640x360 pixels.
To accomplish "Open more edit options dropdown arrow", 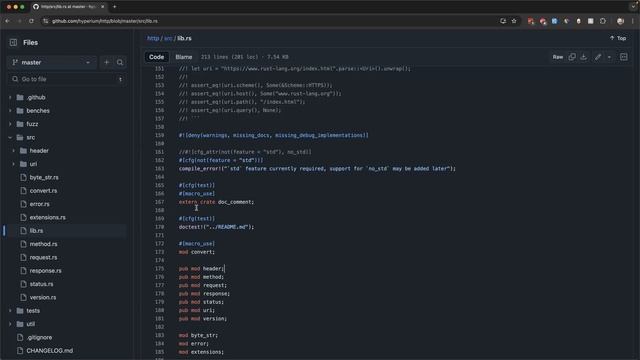I will click(609, 58).
